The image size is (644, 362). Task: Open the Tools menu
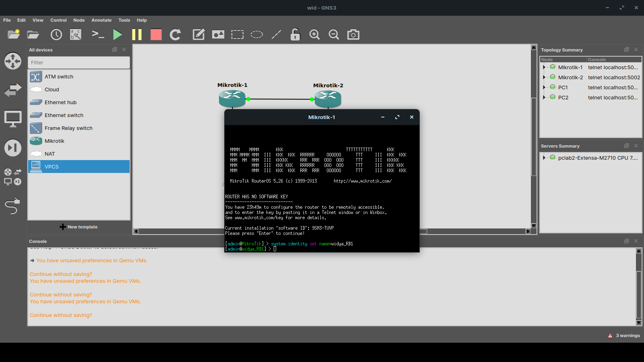pyautogui.click(x=124, y=20)
